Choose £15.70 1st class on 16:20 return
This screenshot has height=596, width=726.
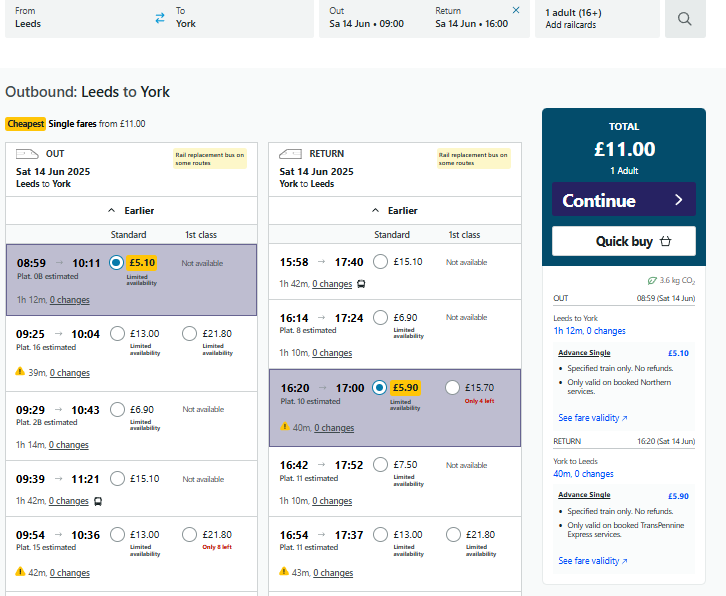click(452, 388)
